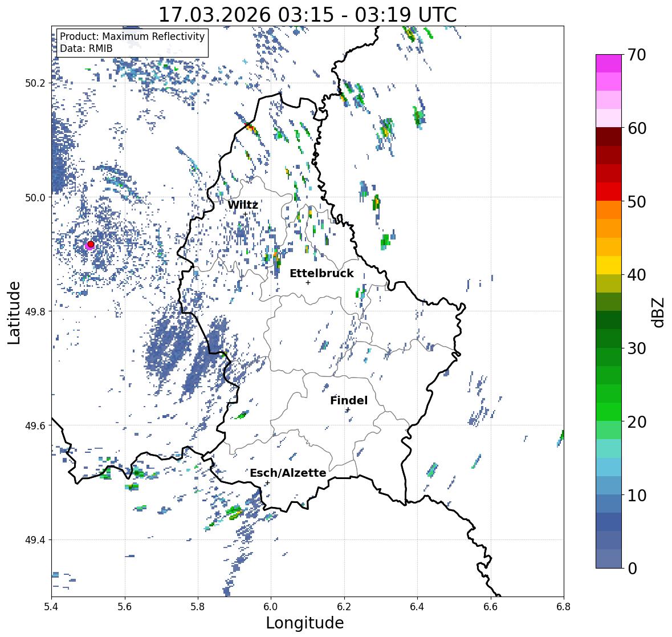Image resolution: width=672 pixels, height=637 pixels.
Task: Click the 5.6 longitude tick label
Action: [x=125, y=607]
